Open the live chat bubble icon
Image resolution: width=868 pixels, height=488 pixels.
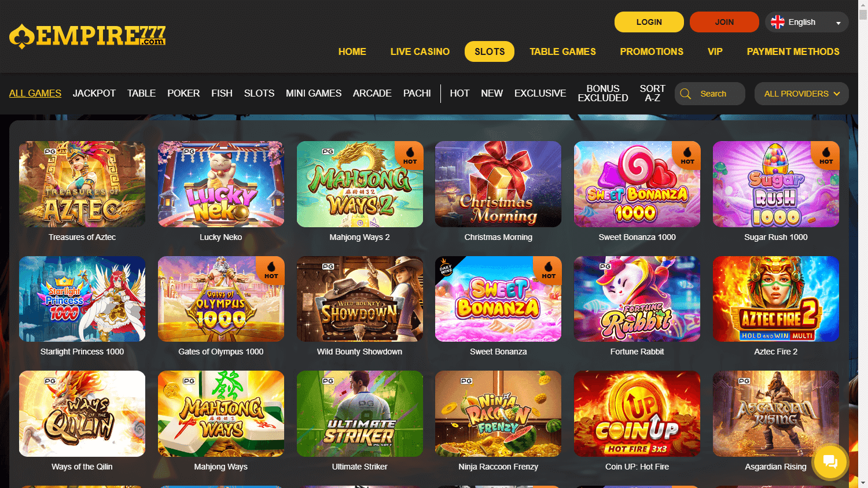click(830, 461)
